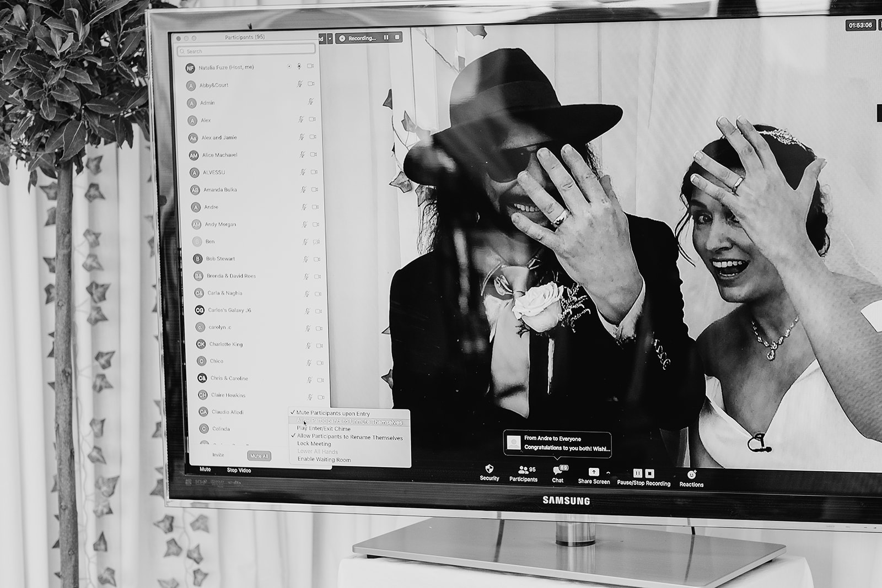Image resolution: width=882 pixels, height=588 pixels.
Task: Pause recording from the bottom toolbar
Action: [637, 473]
